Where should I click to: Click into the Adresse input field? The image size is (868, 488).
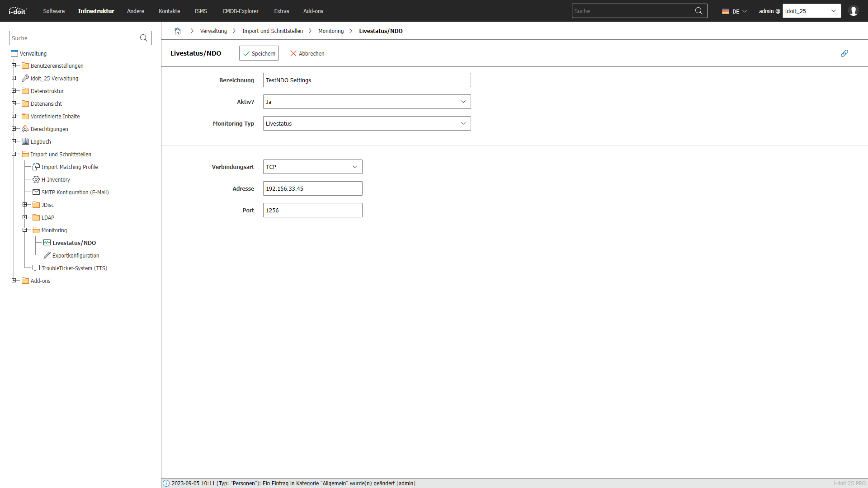pyautogui.click(x=312, y=188)
